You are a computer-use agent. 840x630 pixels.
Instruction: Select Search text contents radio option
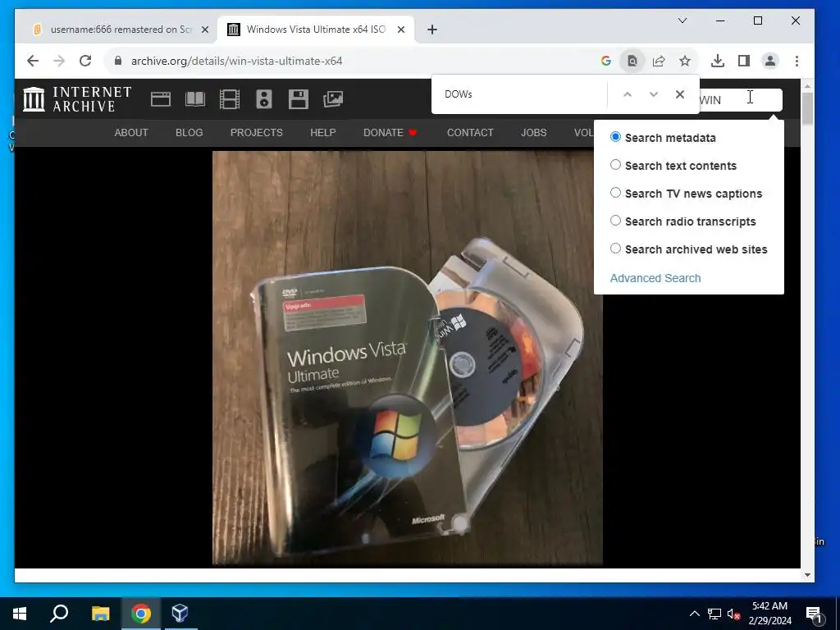coord(615,165)
